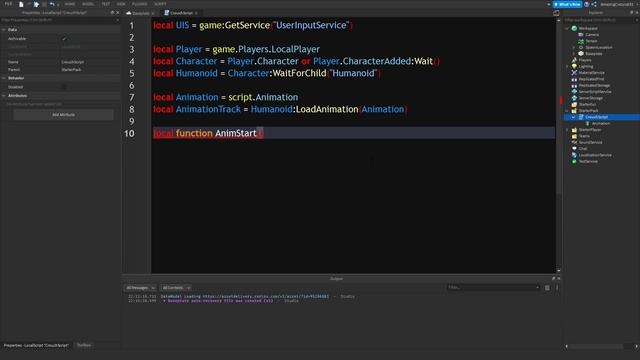Image resolution: width=640 pixels, height=360 pixels.
Task: Click the new file icon in the top toolbar
Action: tap(21, 4)
